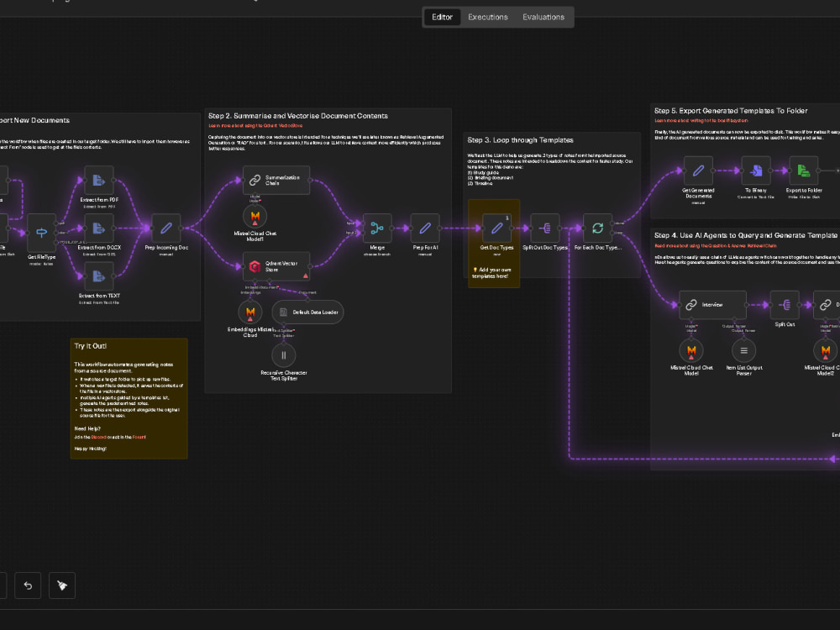Select the Summarization Chain node
Viewport: 840px width, 630px height.
[276, 180]
